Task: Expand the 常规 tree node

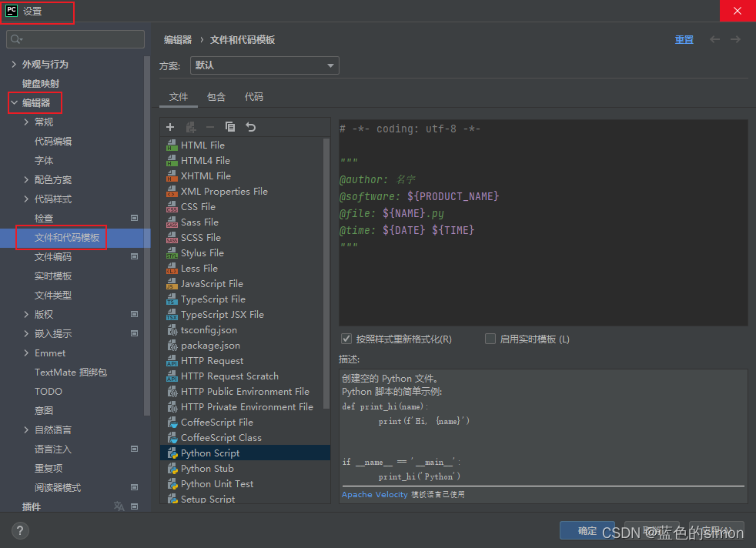Action: 26,122
